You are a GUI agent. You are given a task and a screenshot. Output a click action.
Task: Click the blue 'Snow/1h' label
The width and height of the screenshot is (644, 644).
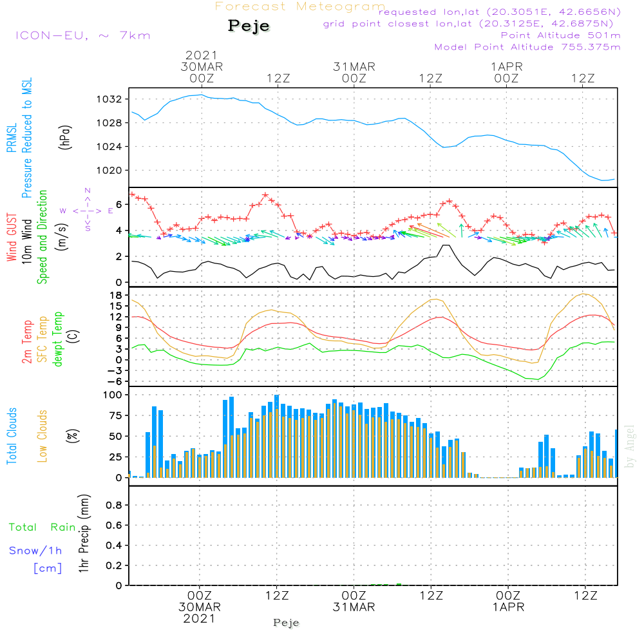[35, 551]
